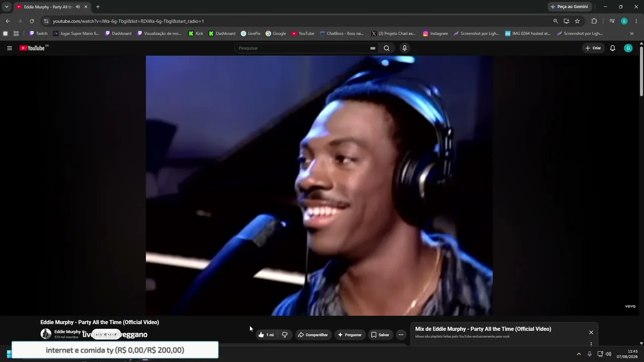644x362 pixels.
Task: Click the YouTube search magnifier button
Action: point(386,48)
